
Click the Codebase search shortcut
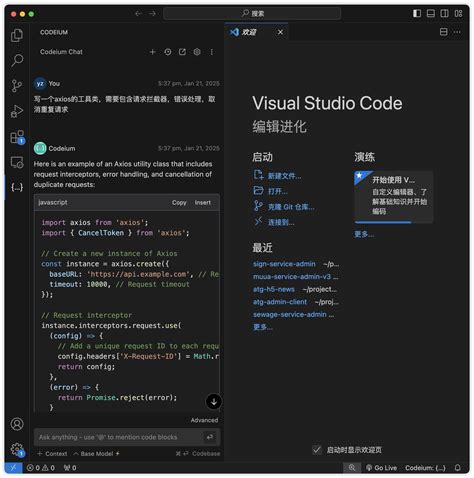click(x=198, y=454)
